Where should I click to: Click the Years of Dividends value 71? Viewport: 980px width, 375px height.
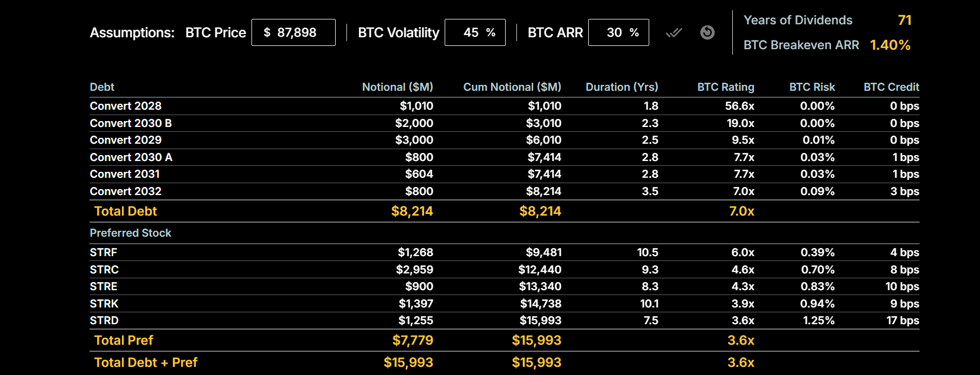point(904,20)
